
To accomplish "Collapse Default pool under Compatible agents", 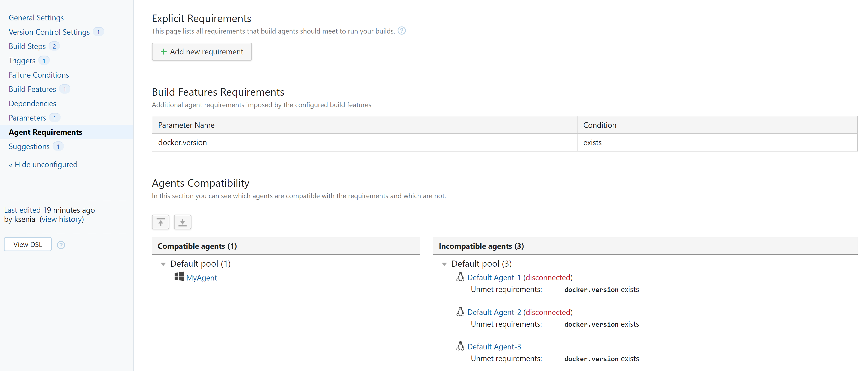I will (163, 264).
